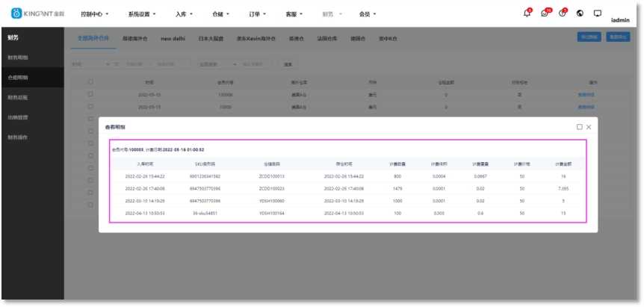Close the 查看明细 dialog
644x307 pixels.
[x=589, y=127]
